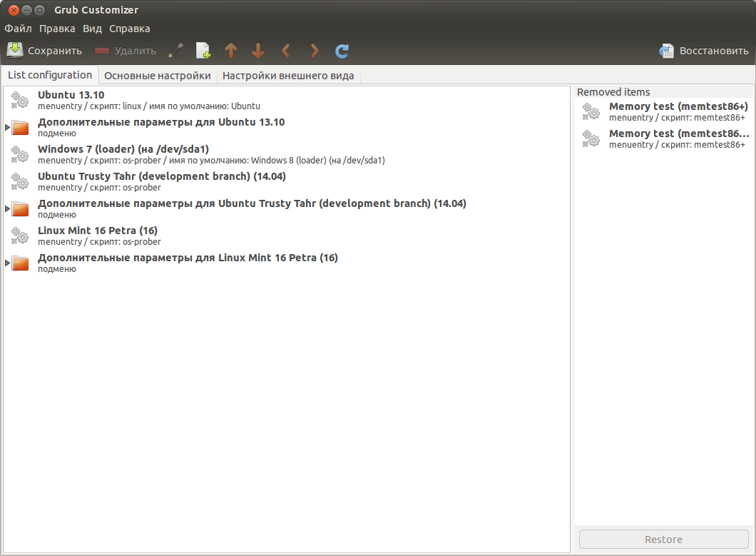Click subtitle 'скрипт: linux / имя по умолчанию: Ubuntu'
The width and height of the screenshot is (756, 556).
[x=175, y=106]
